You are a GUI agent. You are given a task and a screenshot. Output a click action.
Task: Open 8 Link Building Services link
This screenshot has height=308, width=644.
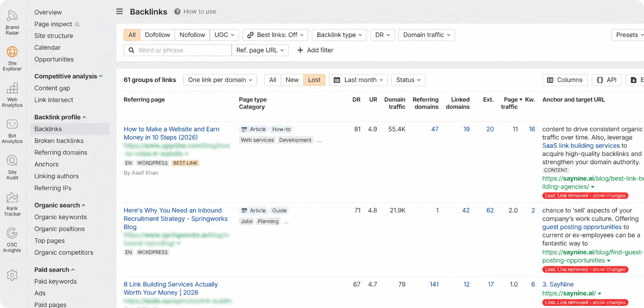(171, 288)
